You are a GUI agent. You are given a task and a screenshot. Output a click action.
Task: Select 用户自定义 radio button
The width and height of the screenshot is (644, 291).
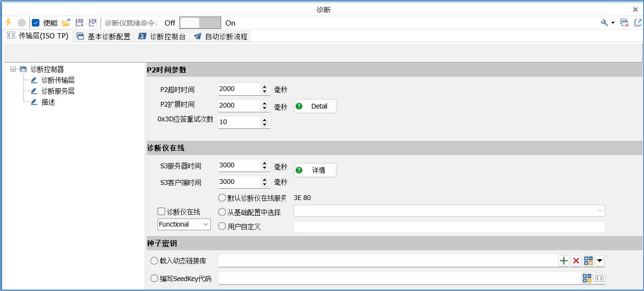(x=222, y=226)
